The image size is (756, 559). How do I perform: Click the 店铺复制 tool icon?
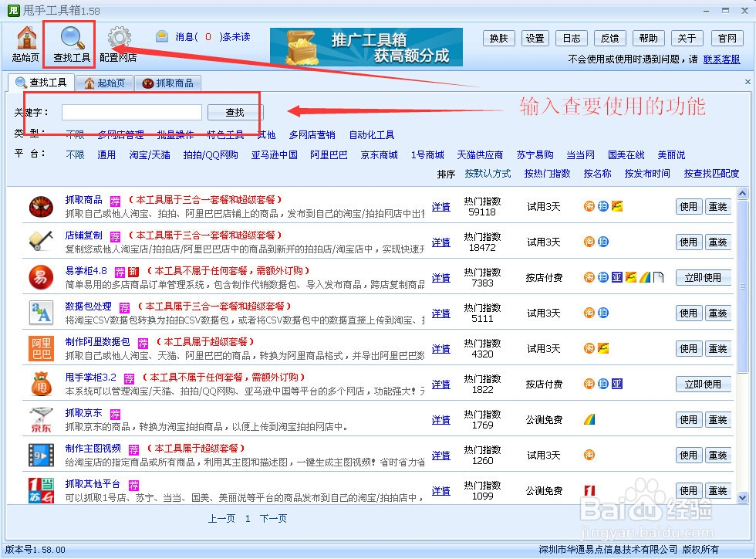pos(41,241)
